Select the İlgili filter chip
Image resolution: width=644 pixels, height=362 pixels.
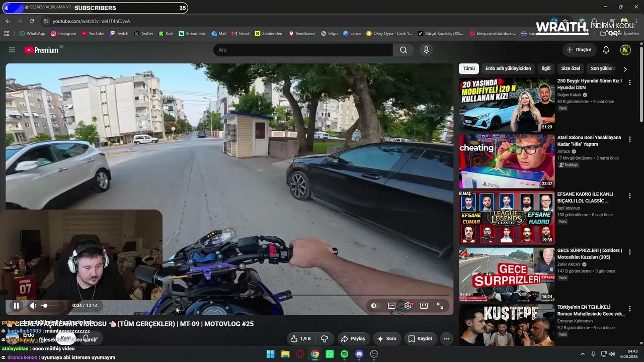coord(546,68)
